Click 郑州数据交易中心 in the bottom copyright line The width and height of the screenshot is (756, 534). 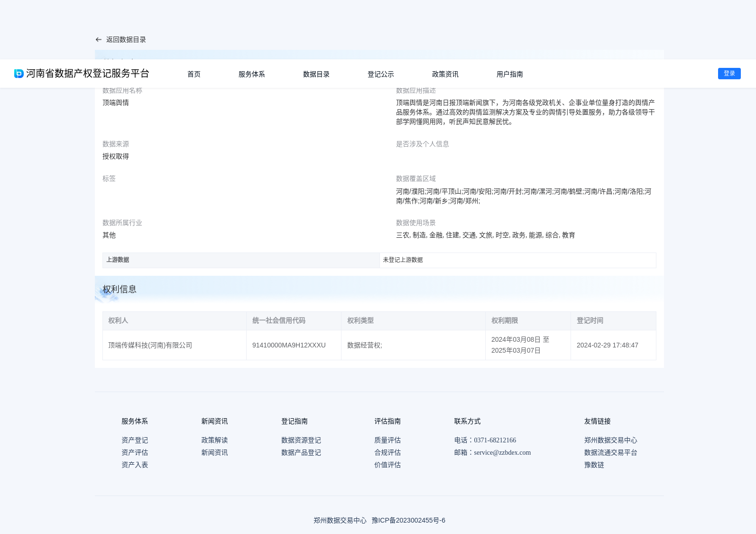(340, 521)
